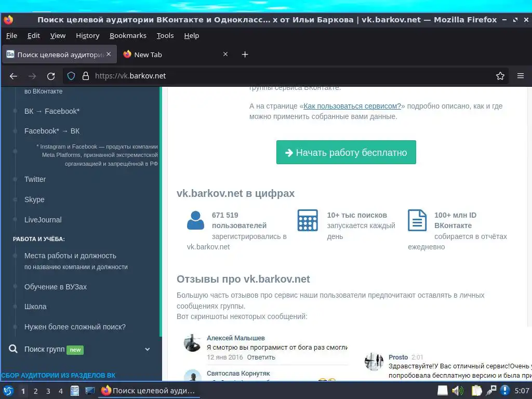Open 'Места работы и должность' item
Viewport: 532px width, 399px height.
coord(70,256)
